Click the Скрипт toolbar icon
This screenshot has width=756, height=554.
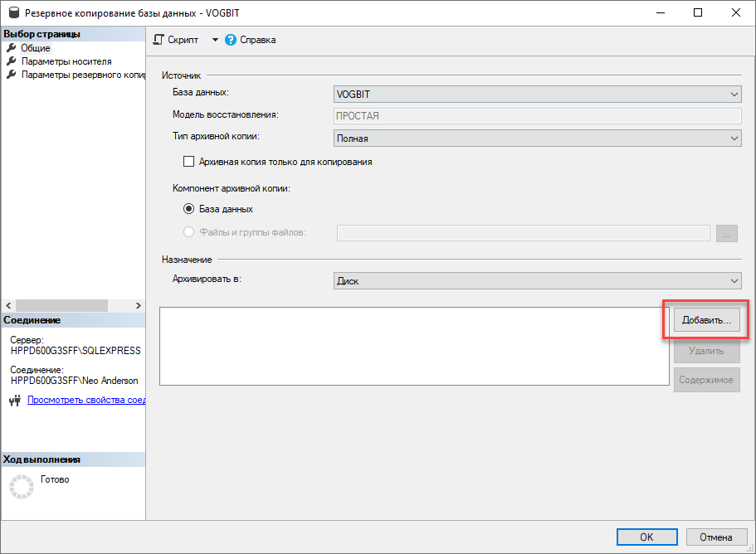(159, 40)
